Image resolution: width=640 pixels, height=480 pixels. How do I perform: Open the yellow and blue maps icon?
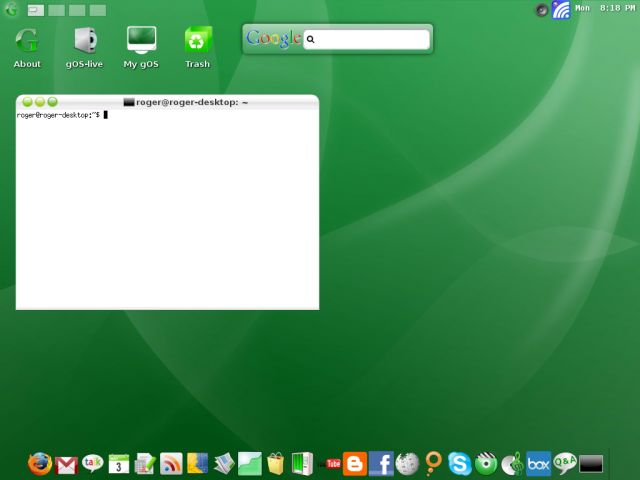pos(197,464)
